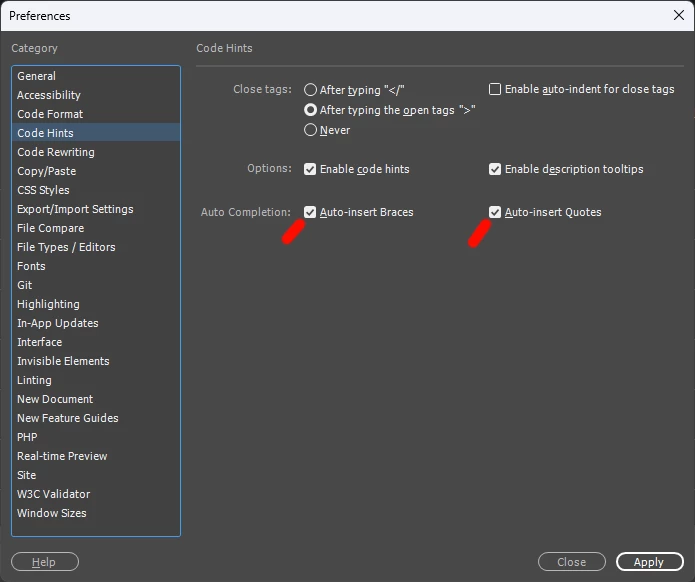Screen dimensions: 695x582
Task: Enable auto-indent for close tags checkbox
Action: (495, 89)
